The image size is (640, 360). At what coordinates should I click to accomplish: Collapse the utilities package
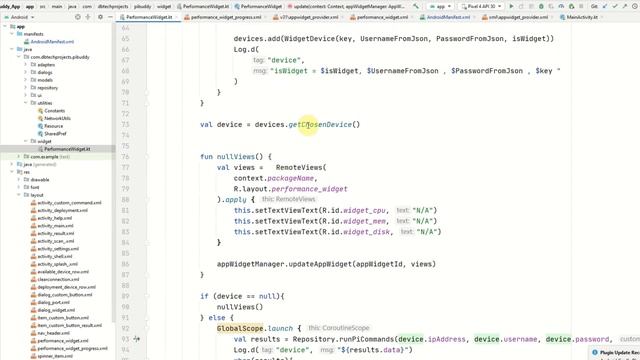[x=26, y=103]
